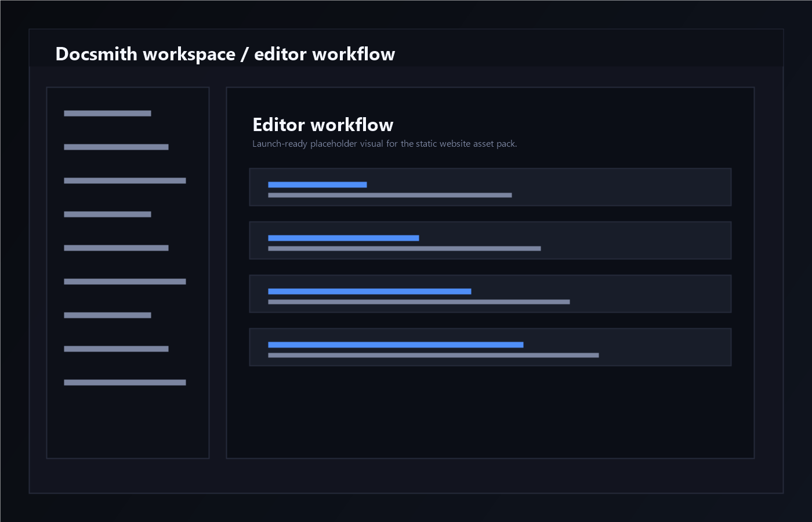Open the fourth workflow card
Viewport: 812px width, 522px height.
click(x=490, y=347)
